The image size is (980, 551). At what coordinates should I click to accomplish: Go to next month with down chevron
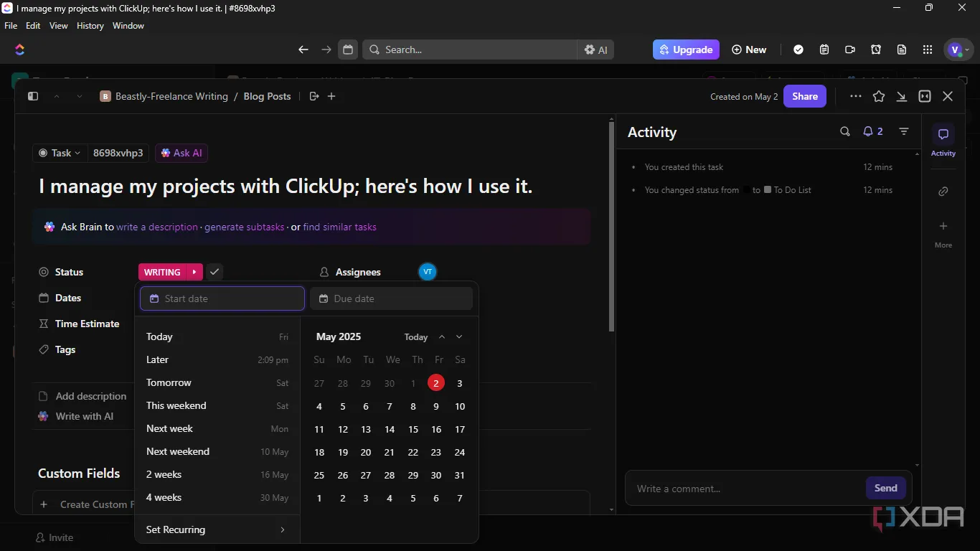[459, 336]
